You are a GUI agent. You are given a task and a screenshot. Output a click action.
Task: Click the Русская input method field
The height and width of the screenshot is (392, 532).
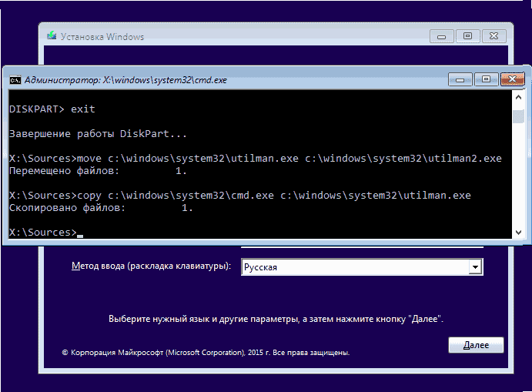pyautogui.click(x=354, y=267)
